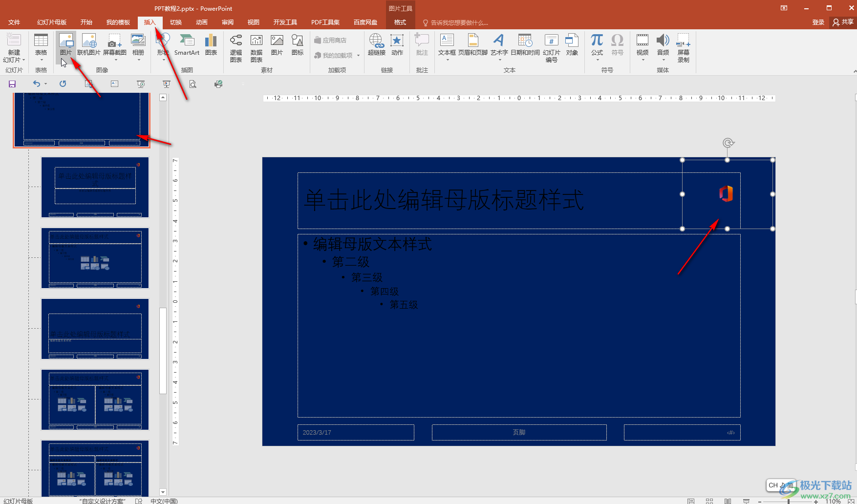The image size is (857, 504).
Task: Insert a Text Box (文本框)
Action: click(x=447, y=45)
